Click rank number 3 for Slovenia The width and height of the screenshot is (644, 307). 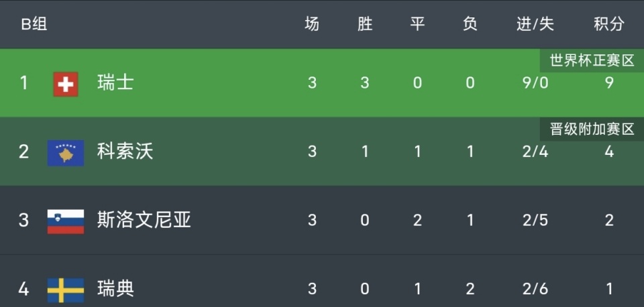point(24,220)
